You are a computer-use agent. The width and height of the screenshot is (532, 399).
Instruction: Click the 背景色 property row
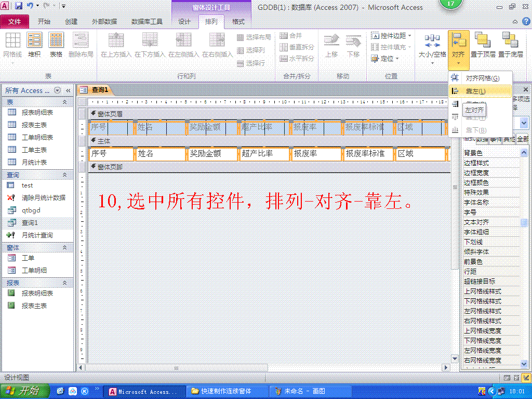(x=491, y=153)
